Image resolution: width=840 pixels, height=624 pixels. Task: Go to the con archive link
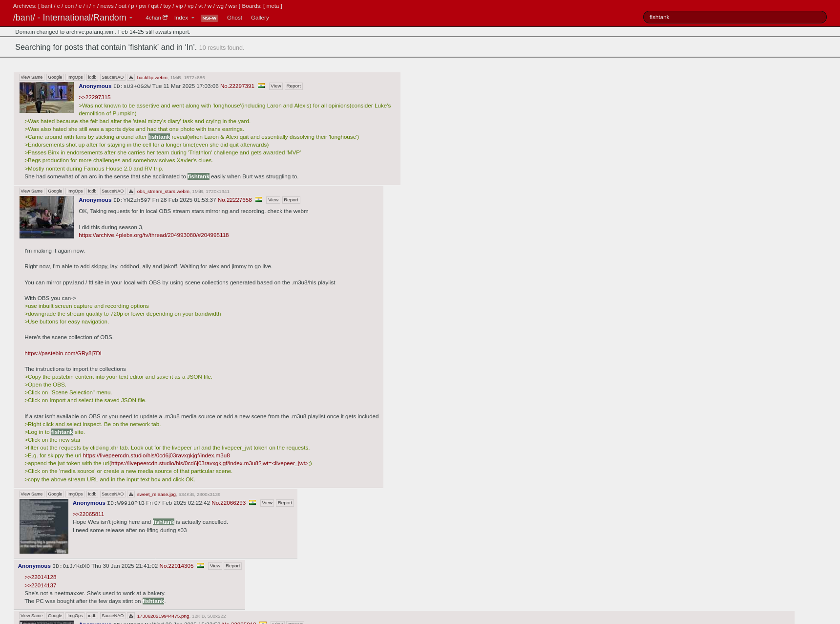pyautogui.click(x=69, y=6)
